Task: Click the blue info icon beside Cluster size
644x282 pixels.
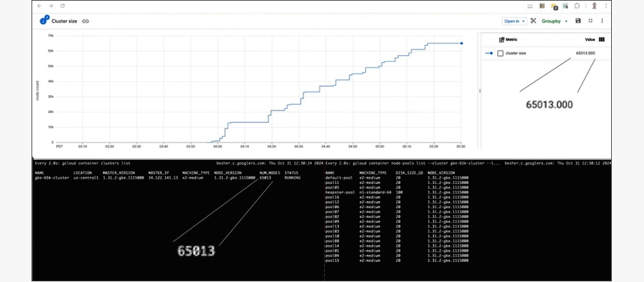Action: point(44,21)
